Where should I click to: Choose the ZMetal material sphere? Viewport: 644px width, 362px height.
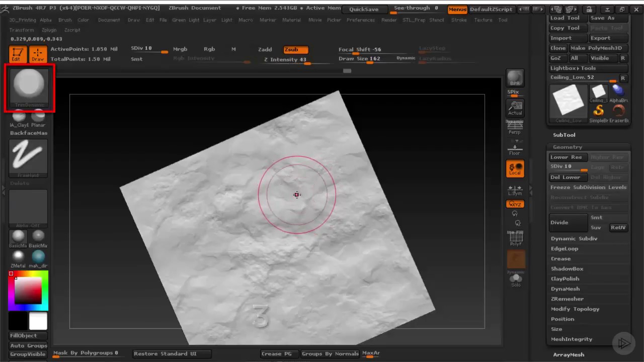point(18,259)
